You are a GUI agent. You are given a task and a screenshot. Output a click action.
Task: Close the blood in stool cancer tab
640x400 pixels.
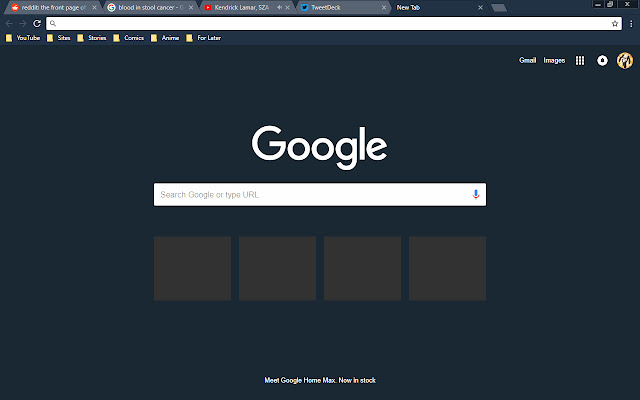(x=191, y=7)
